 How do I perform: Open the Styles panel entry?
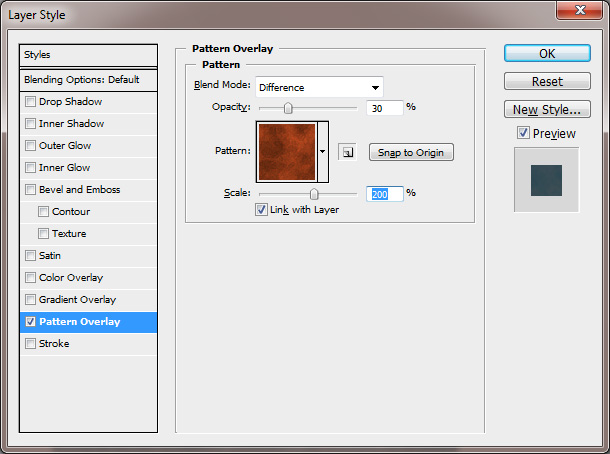(x=88, y=55)
